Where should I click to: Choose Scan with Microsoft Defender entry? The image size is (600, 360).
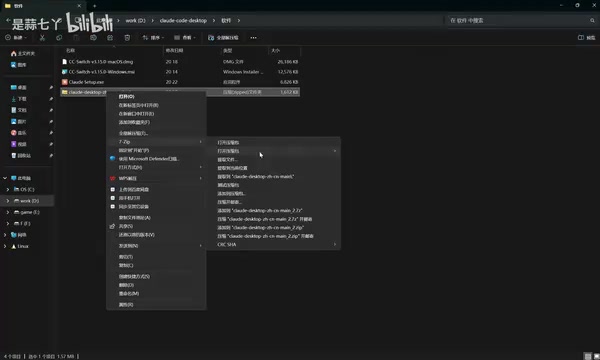(x=156, y=159)
